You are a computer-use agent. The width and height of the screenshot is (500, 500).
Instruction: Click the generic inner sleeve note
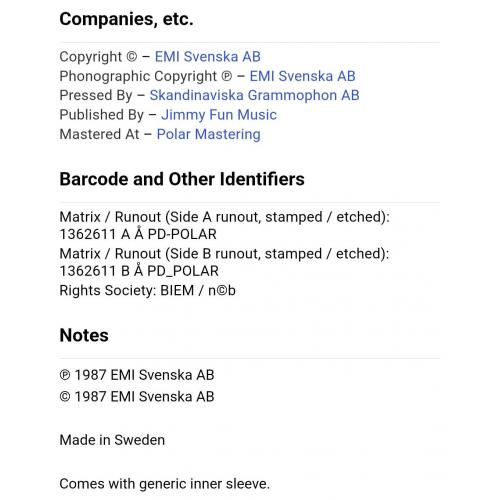[x=165, y=484]
